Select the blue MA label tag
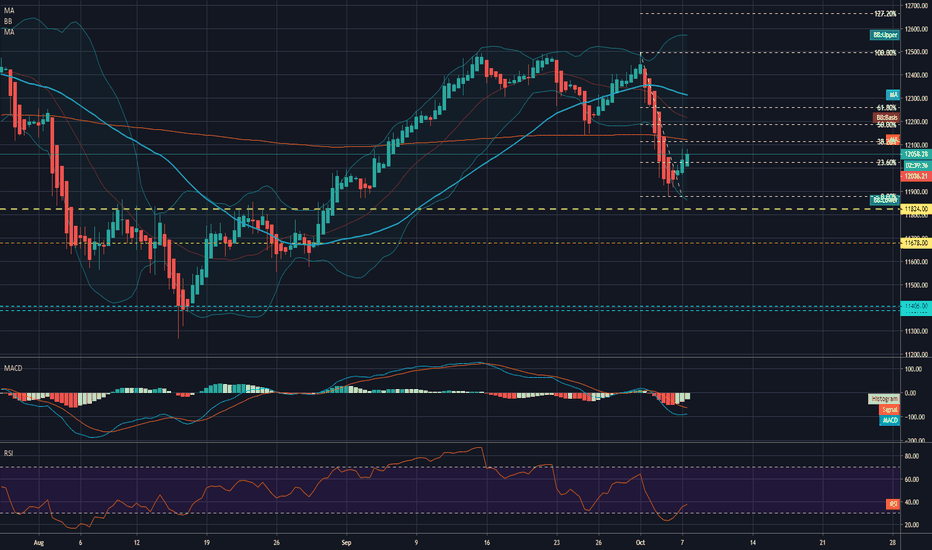 (893, 95)
